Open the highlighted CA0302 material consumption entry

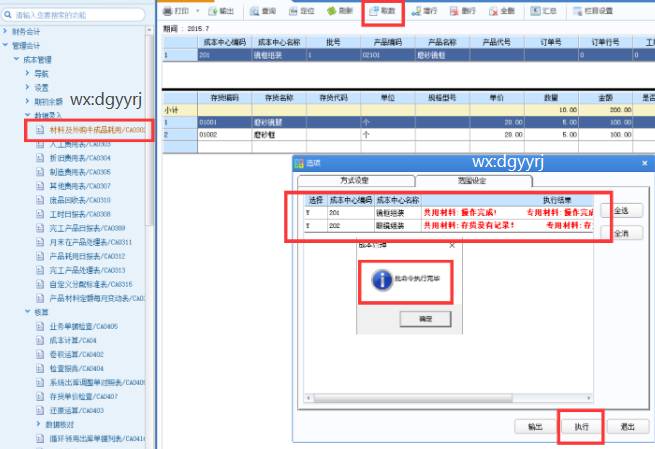click(96, 130)
